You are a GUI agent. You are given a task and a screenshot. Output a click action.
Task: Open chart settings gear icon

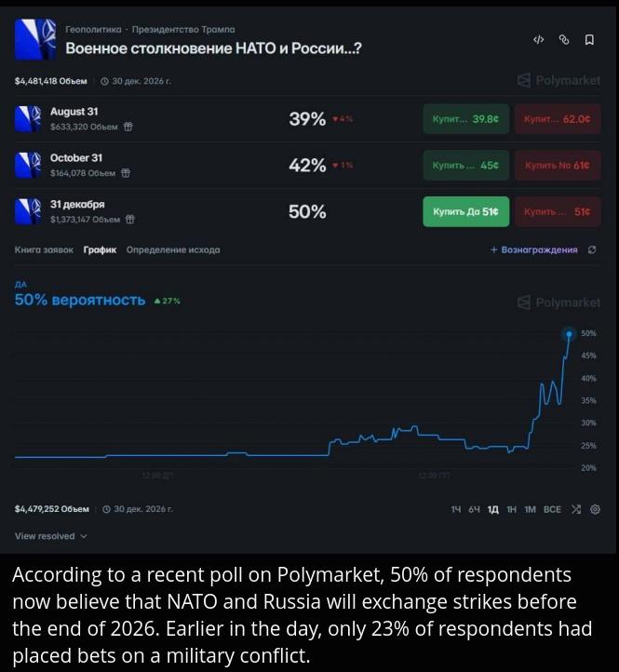pyautogui.click(x=595, y=509)
